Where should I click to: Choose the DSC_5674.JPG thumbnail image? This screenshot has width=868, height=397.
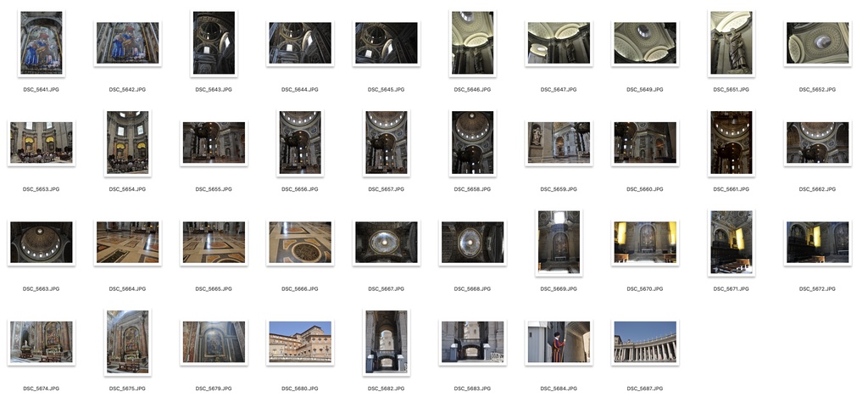click(x=42, y=342)
